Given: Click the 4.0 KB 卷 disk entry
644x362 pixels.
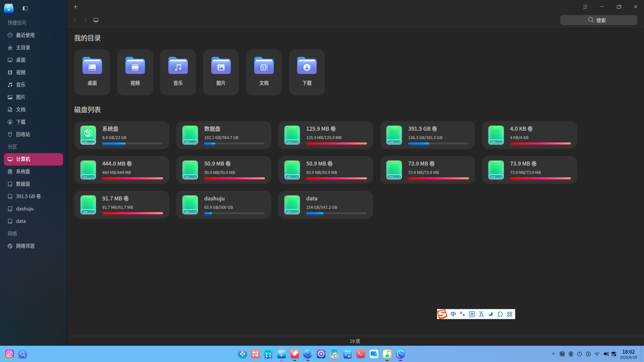Looking at the screenshot, I should tap(530, 135).
